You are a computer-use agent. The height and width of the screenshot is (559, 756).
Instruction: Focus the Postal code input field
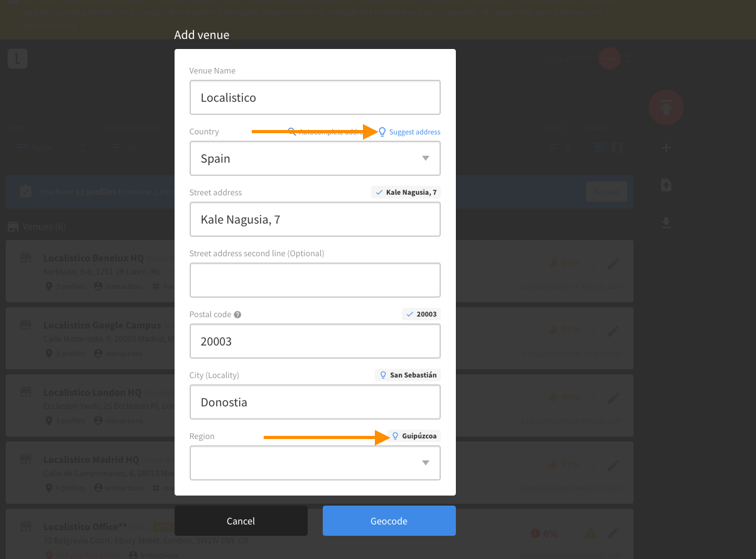coord(315,341)
